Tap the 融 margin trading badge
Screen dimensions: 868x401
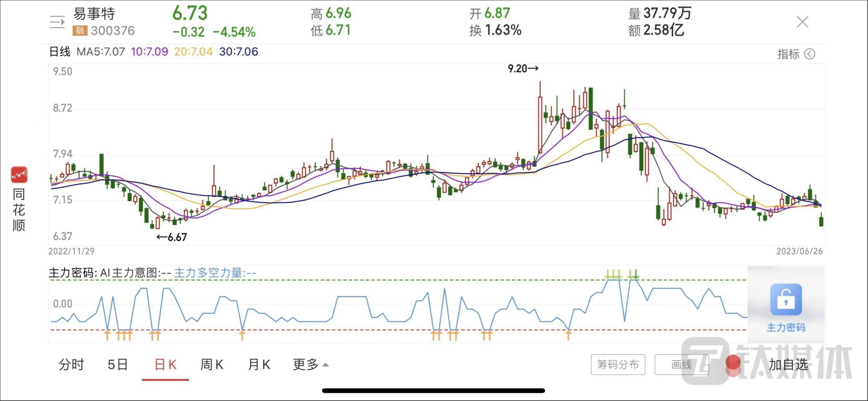point(80,31)
